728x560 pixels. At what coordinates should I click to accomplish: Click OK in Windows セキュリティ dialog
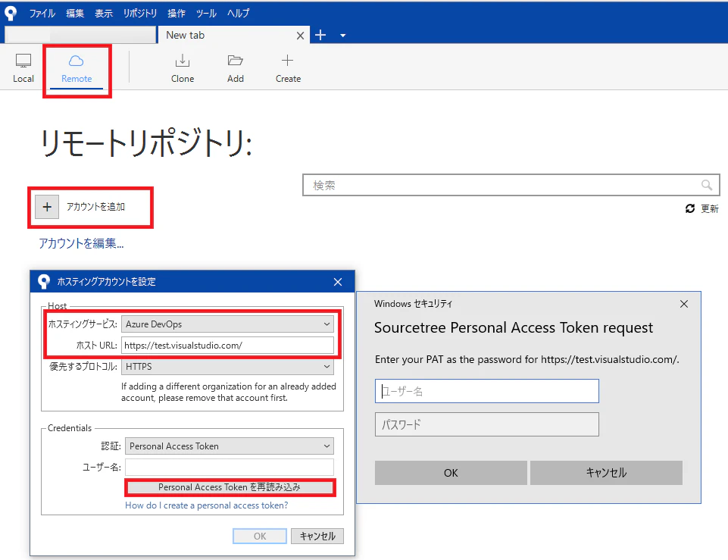tap(451, 473)
